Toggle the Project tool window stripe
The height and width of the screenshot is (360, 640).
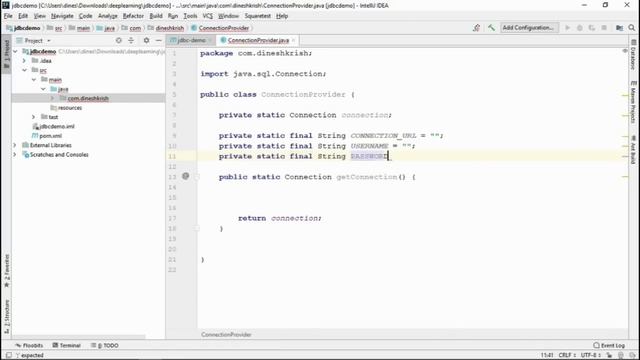pyautogui.click(x=6, y=54)
